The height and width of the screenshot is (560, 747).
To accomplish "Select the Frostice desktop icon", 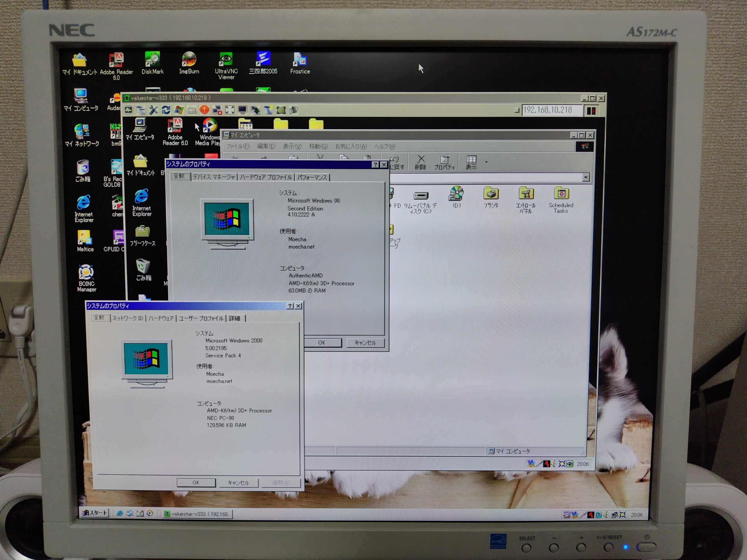I will click(300, 64).
